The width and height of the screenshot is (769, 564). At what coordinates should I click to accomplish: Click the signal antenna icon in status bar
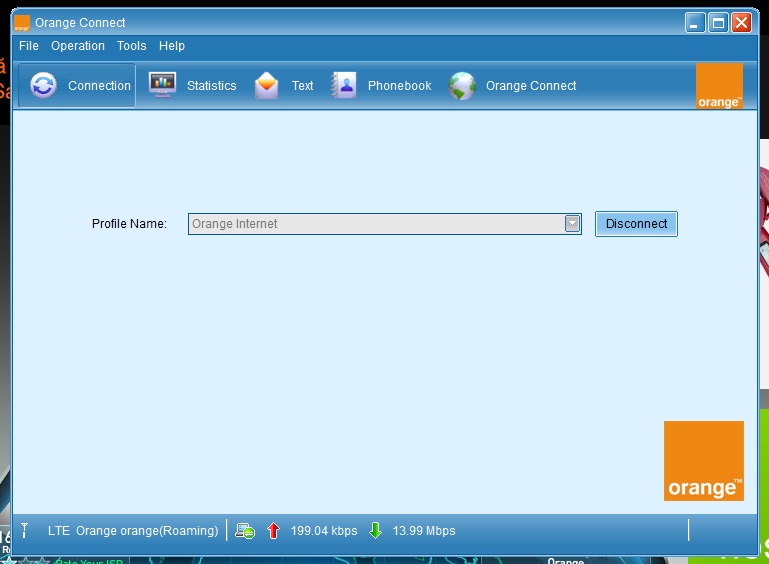(x=25, y=530)
